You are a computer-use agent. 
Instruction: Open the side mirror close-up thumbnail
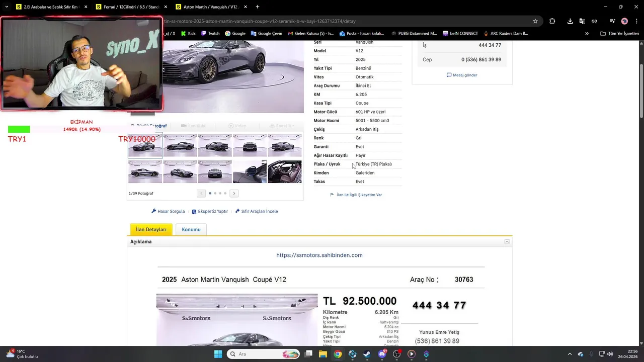click(250, 172)
